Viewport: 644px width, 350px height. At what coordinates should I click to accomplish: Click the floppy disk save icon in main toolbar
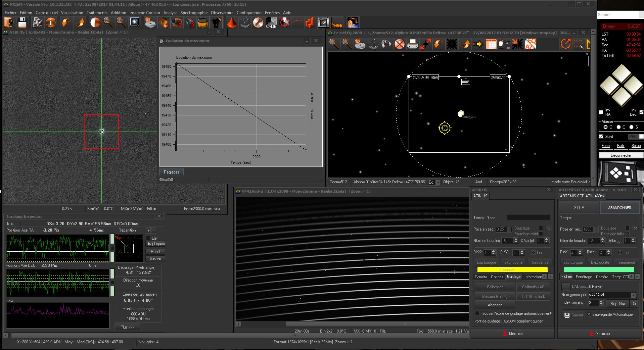(22, 23)
